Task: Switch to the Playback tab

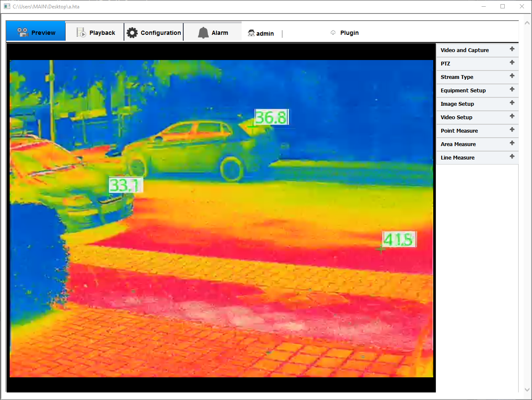Action: click(95, 32)
